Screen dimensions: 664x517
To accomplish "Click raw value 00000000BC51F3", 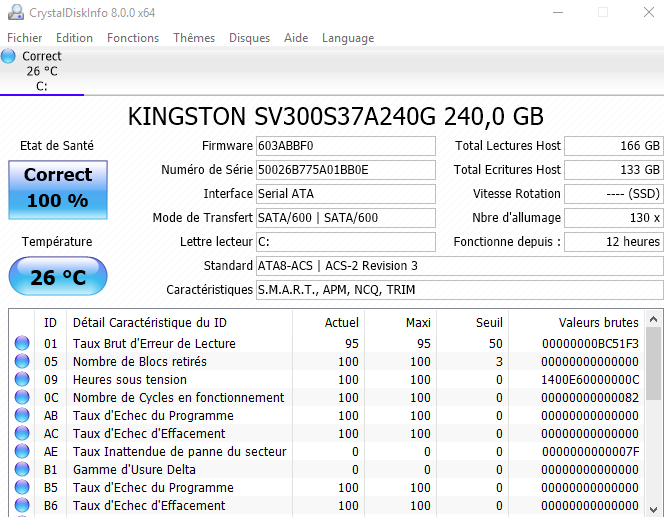I will pos(590,343).
